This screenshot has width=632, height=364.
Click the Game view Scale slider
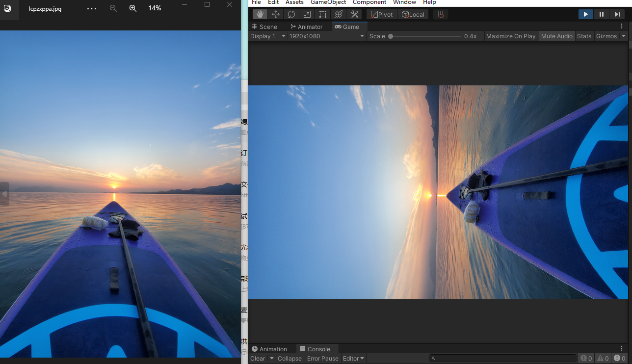pyautogui.click(x=425, y=36)
